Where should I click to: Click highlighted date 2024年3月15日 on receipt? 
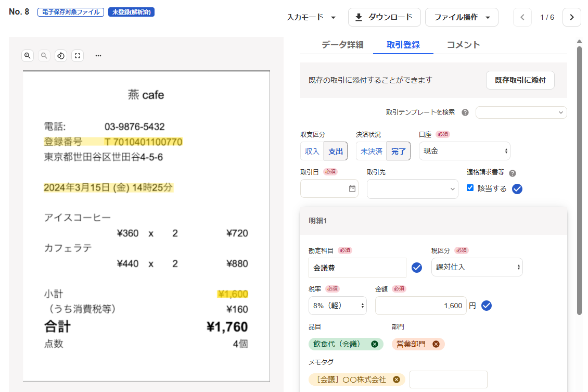(x=108, y=187)
